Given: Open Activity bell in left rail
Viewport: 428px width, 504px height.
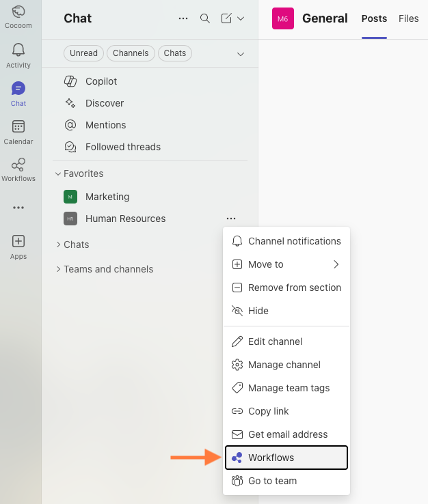Looking at the screenshot, I should [18, 55].
